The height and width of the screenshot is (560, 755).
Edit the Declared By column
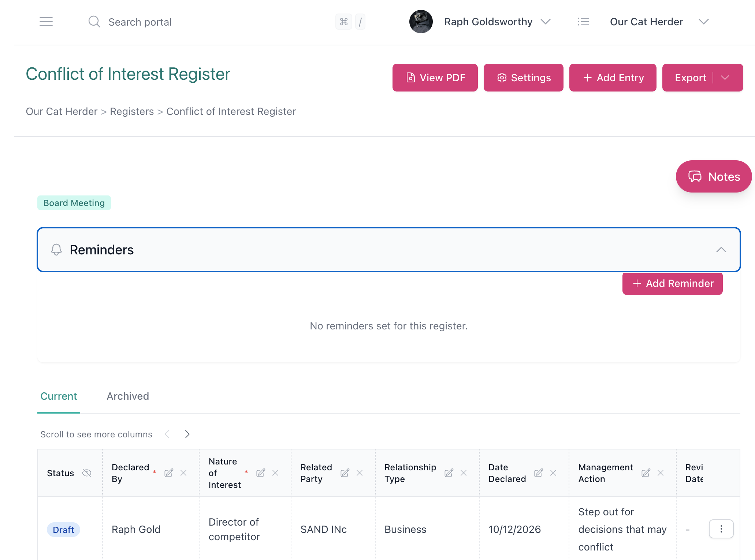click(x=169, y=473)
